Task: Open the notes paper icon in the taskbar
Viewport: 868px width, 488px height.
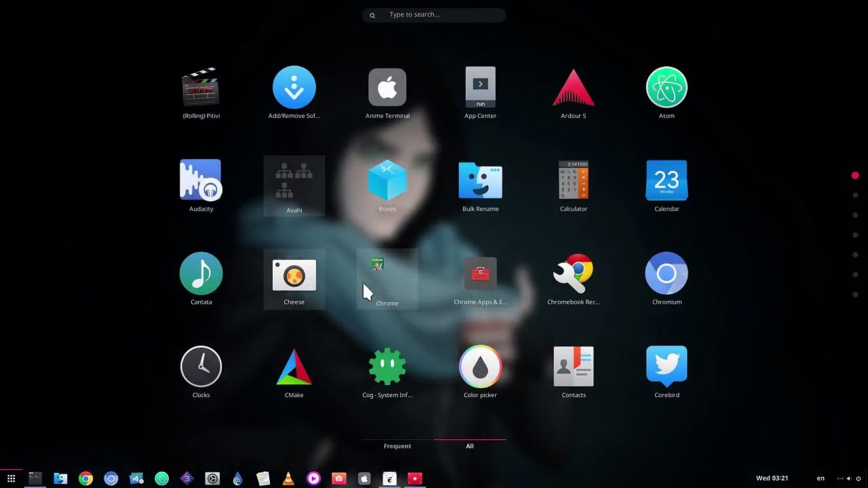Action: tap(263, 479)
